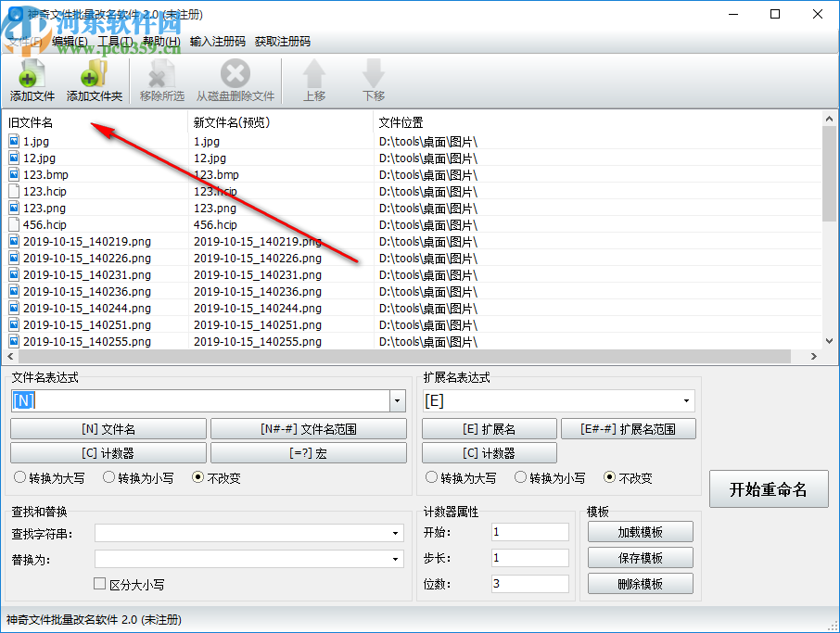This screenshot has height=633, width=840.
Task: Click the icon of 2019-10-15_140255.png
Action: pos(14,341)
